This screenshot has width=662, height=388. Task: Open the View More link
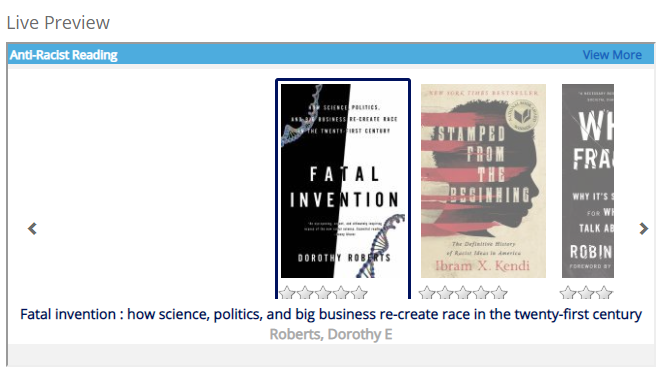612,55
